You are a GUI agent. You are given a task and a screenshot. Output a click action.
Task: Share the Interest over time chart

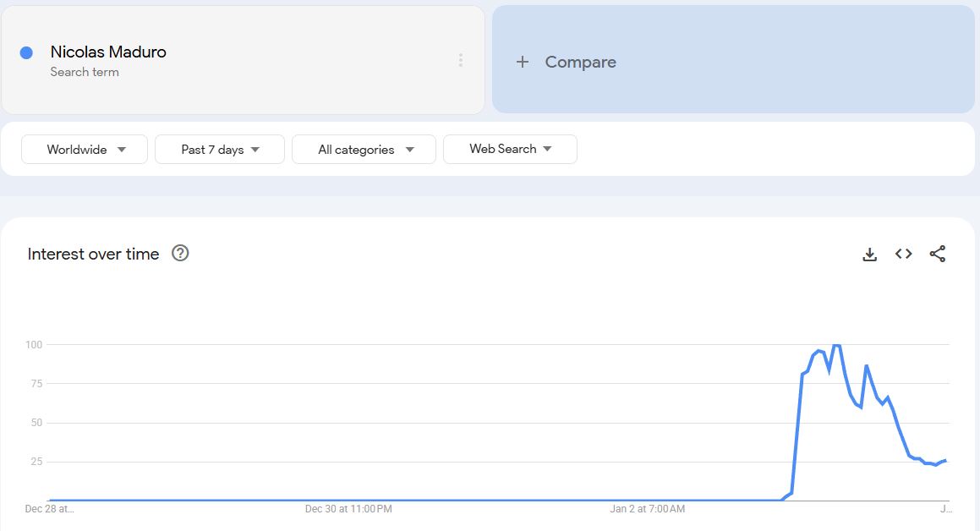click(x=937, y=254)
